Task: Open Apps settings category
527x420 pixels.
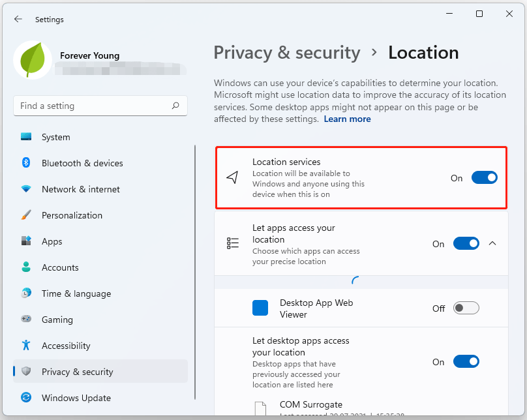Action: click(100, 241)
